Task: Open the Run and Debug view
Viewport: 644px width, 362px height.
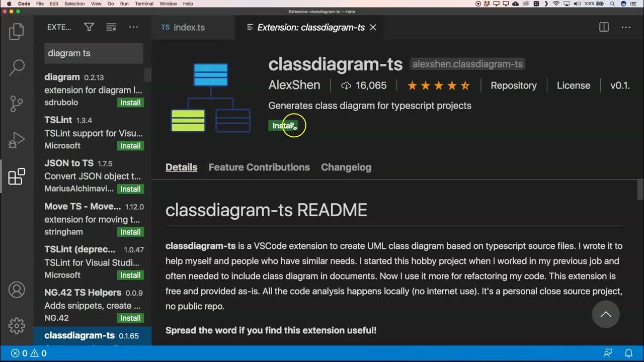Action: coord(17,140)
